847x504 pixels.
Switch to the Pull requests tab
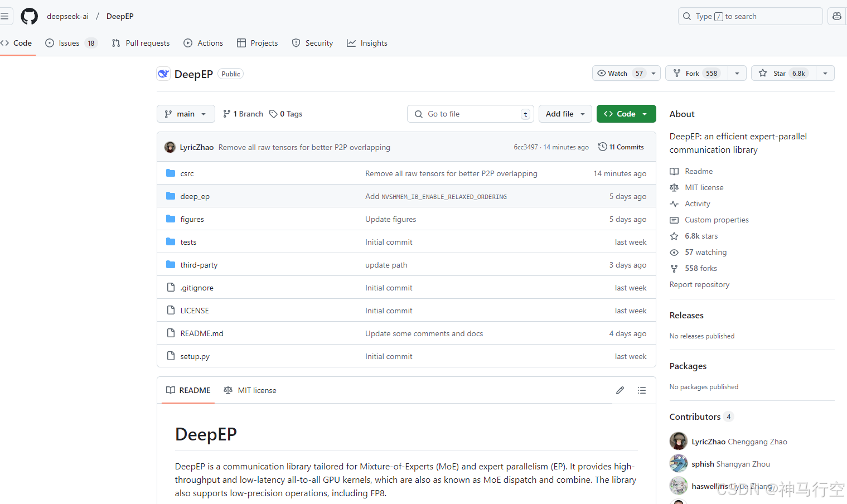pyautogui.click(x=141, y=43)
